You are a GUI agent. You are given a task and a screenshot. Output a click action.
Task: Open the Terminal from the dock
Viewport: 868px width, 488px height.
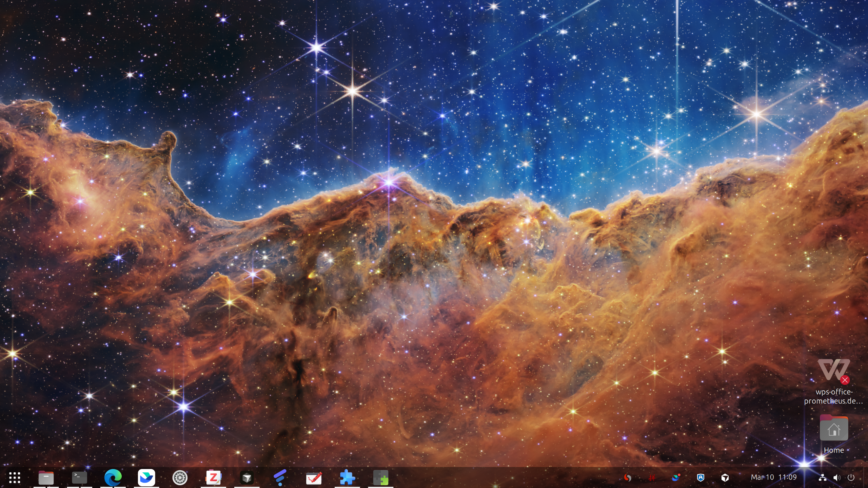tap(79, 477)
